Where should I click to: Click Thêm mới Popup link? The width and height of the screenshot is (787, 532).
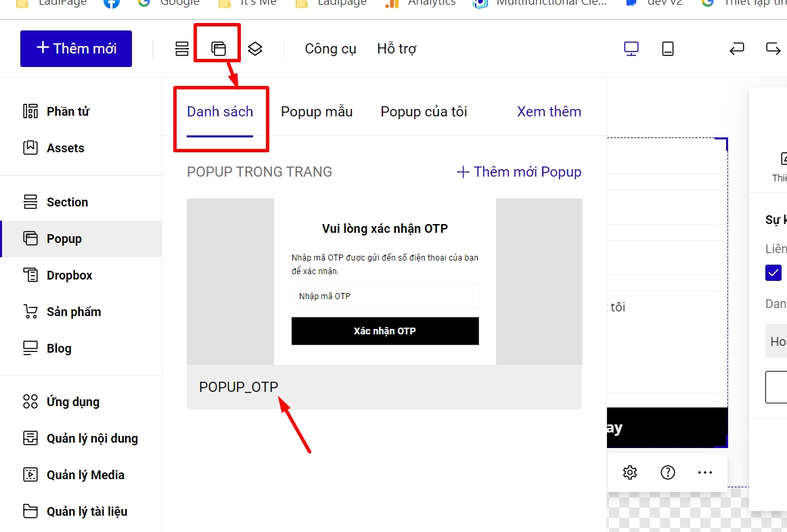click(519, 172)
